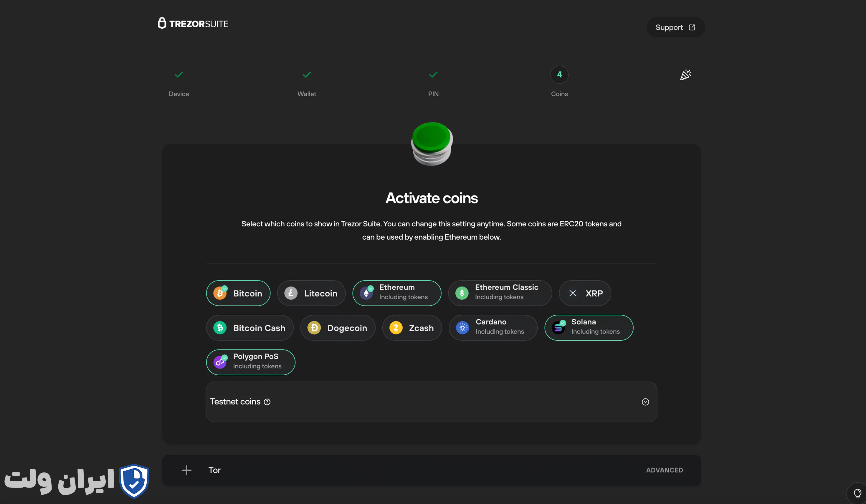Image resolution: width=866 pixels, height=504 pixels.
Task: Enable the Litecoin coin
Action: (311, 293)
